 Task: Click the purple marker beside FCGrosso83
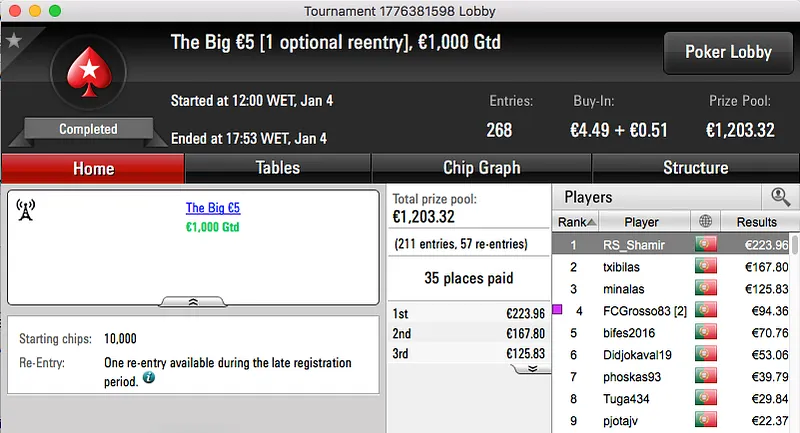[558, 310]
